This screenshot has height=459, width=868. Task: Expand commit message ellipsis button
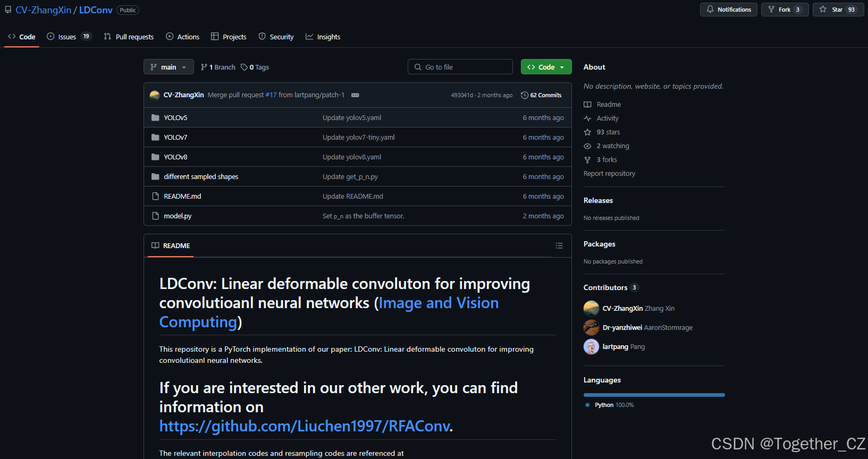[x=355, y=95]
